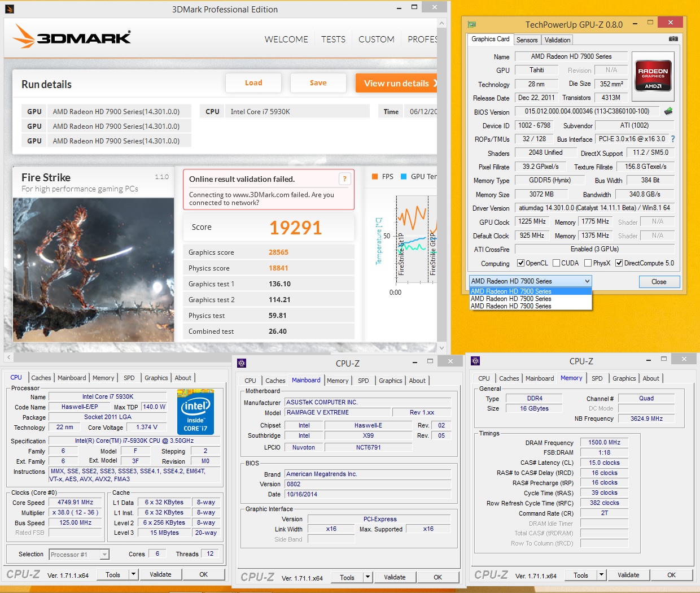Screen dimensions: 700x593
Task: Toggle the OpenCL checkbox in GPU-Z
Action: 521,263
